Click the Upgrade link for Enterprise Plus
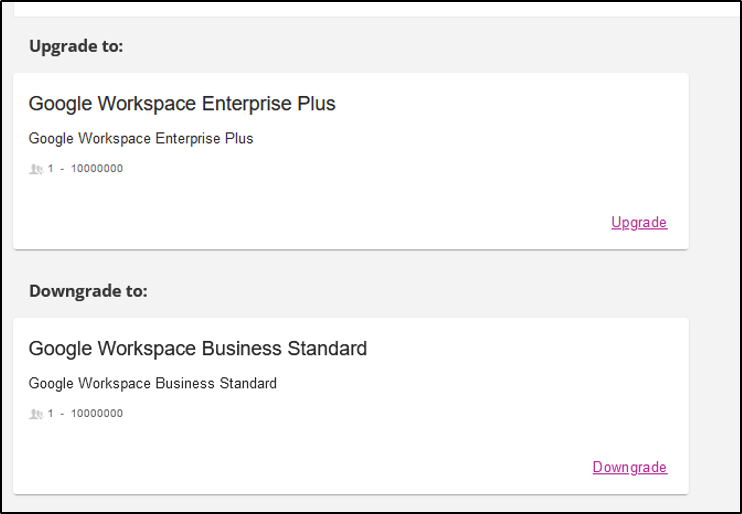 [639, 222]
